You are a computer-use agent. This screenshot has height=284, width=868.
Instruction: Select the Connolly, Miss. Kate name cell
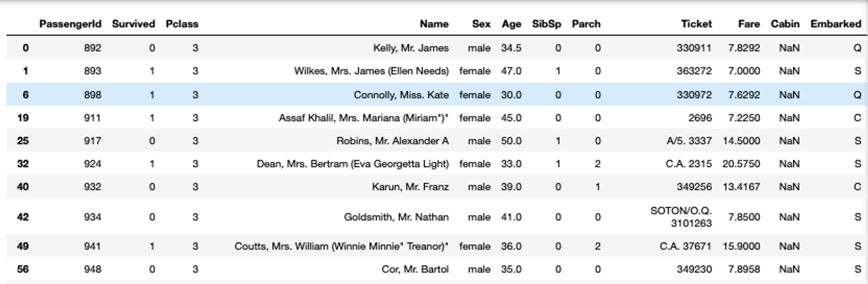(401, 95)
